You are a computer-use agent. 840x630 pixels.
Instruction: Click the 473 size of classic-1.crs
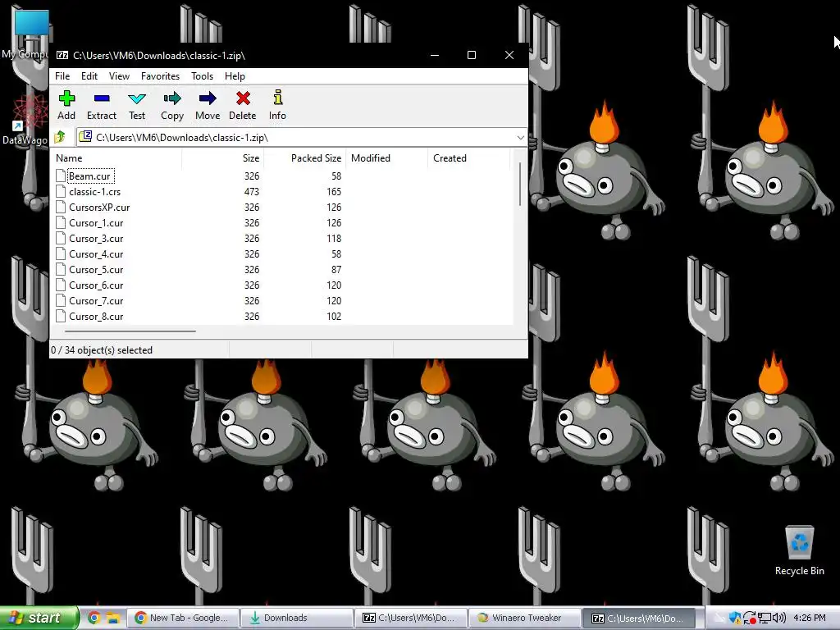pyautogui.click(x=252, y=191)
